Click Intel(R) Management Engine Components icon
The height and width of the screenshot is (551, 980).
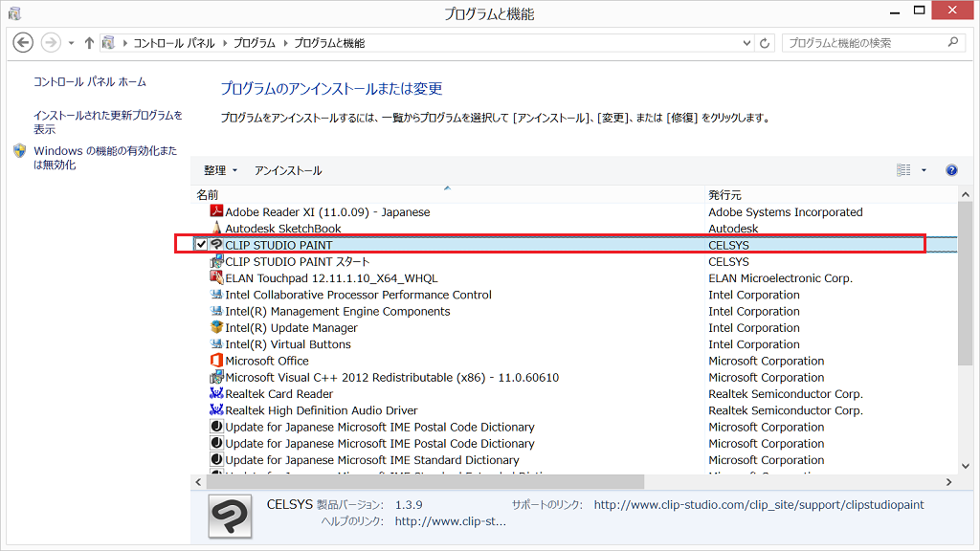(x=216, y=311)
